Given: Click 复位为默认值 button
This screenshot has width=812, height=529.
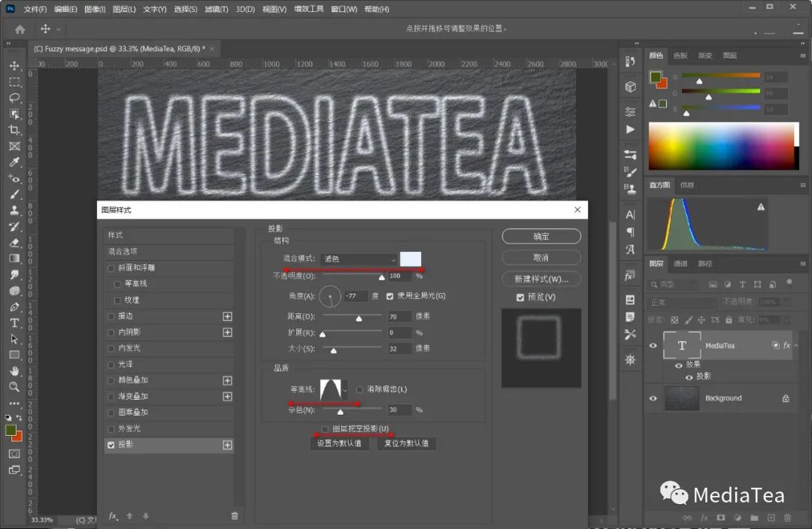Looking at the screenshot, I should click(407, 443).
